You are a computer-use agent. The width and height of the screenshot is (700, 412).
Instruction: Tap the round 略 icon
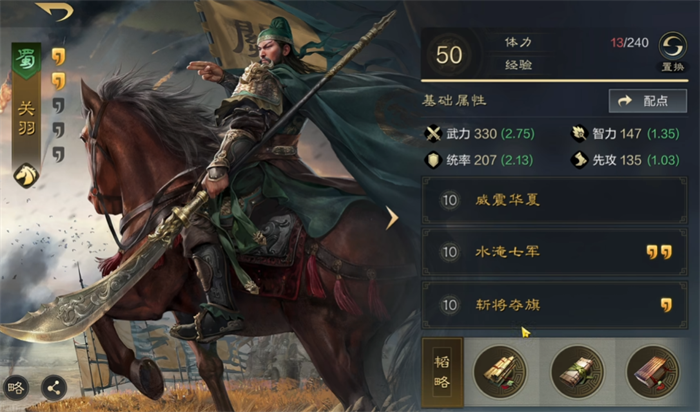point(16,387)
